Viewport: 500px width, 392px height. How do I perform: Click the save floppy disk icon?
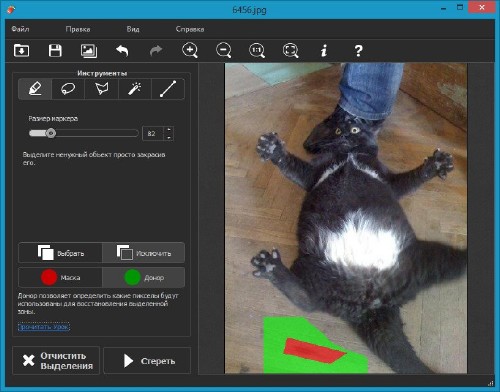(x=55, y=51)
